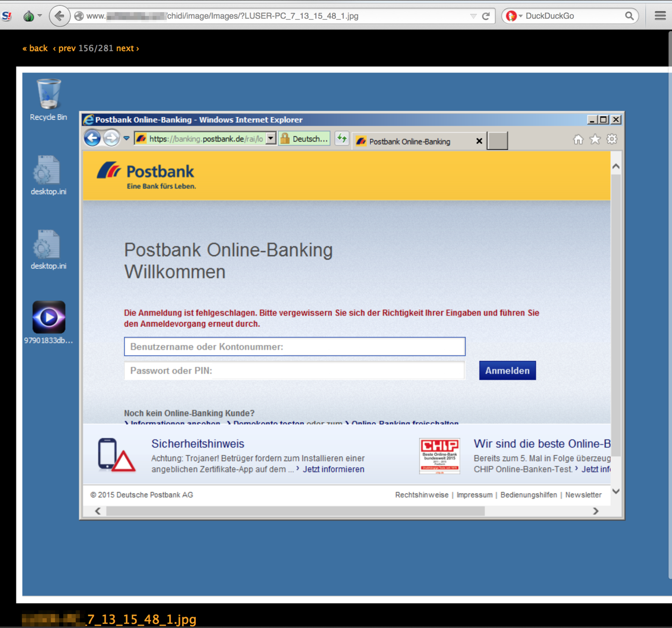Open the Impressum footer link
Screen dimensions: 672x628
(474, 495)
